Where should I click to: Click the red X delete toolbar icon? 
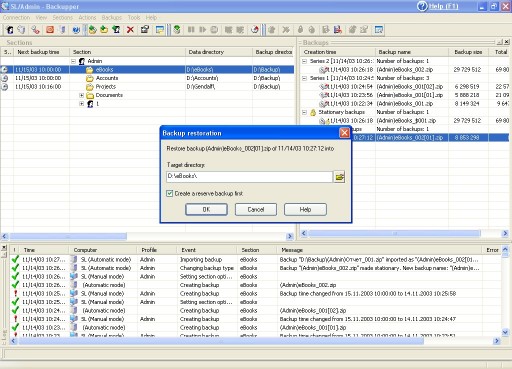pyautogui.click(x=130, y=30)
